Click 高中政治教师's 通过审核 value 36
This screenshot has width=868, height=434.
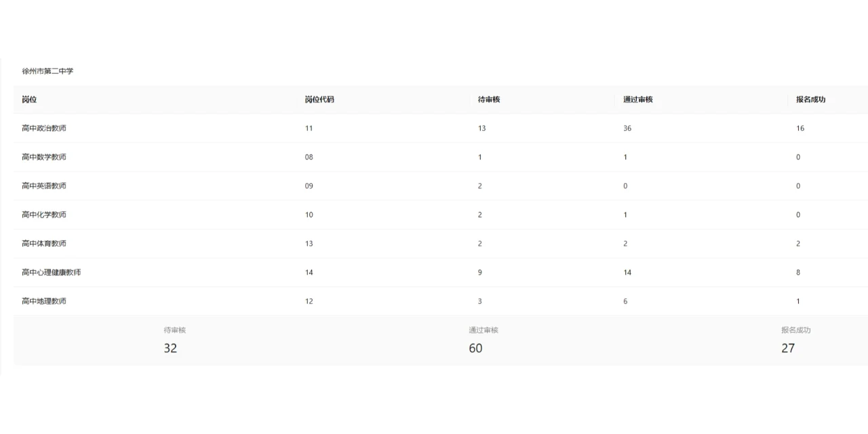[x=627, y=128]
